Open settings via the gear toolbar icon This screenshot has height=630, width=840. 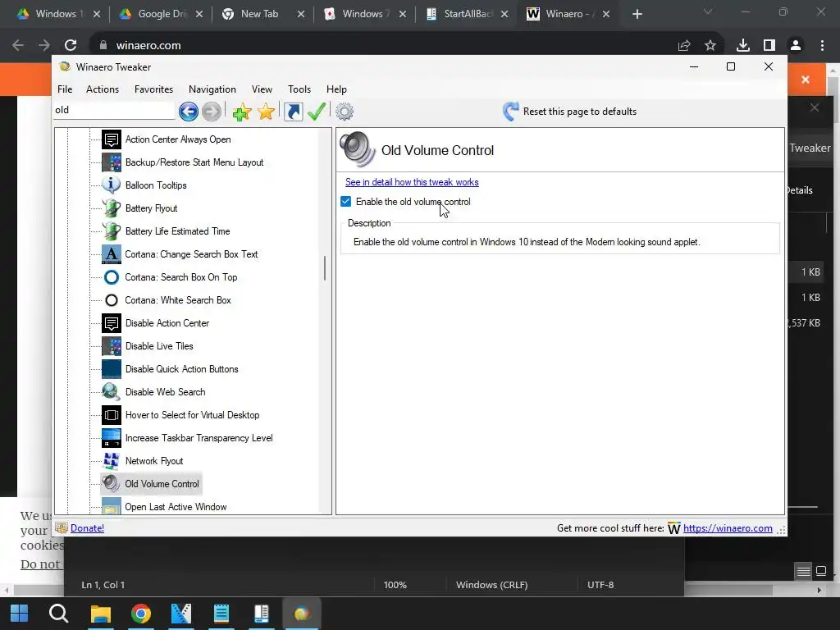345,112
